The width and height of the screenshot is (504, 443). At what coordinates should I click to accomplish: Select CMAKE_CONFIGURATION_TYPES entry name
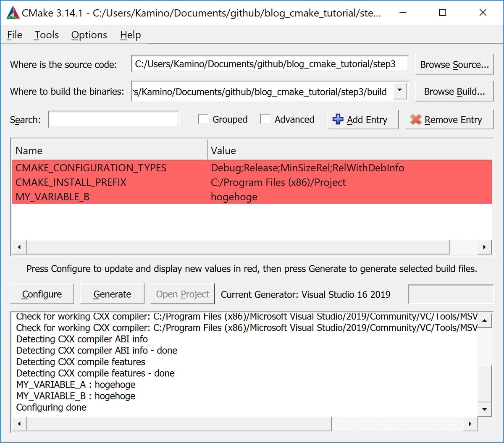pos(91,168)
